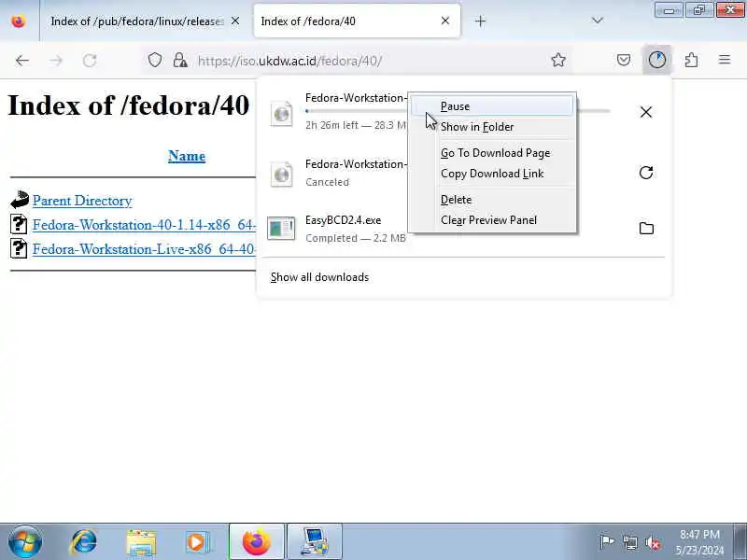This screenshot has width=747, height=560.
Task: Open the Parent Directory link
Action: point(82,201)
